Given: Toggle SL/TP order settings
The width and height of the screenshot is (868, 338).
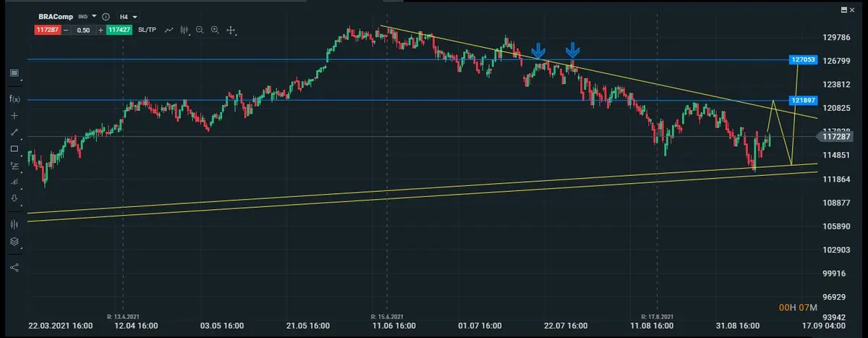Looking at the screenshot, I should [146, 30].
